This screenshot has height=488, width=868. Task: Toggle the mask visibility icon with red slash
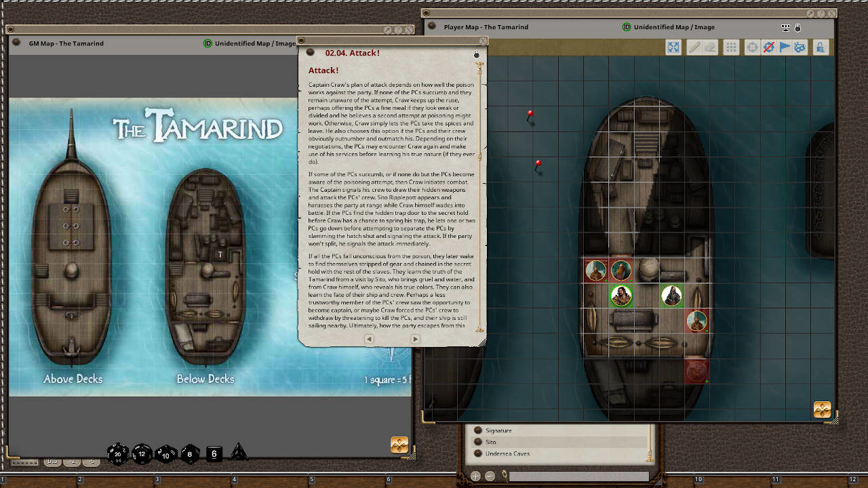coord(770,47)
